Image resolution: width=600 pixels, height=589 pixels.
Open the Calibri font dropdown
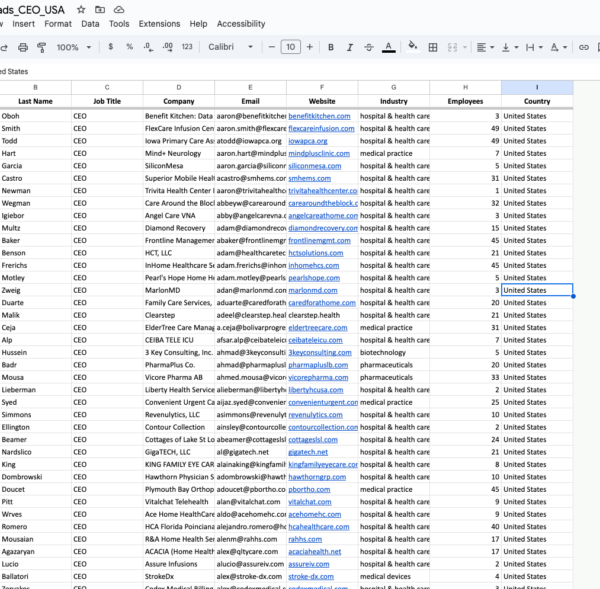point(230,47)
